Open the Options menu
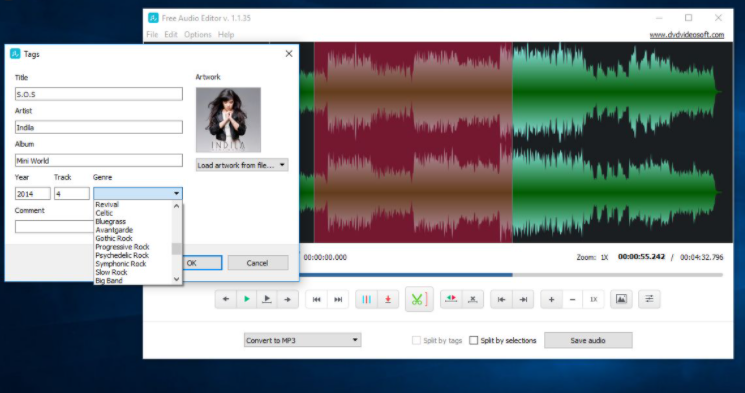This screenshot has width=745, height=393. point(198,35)
